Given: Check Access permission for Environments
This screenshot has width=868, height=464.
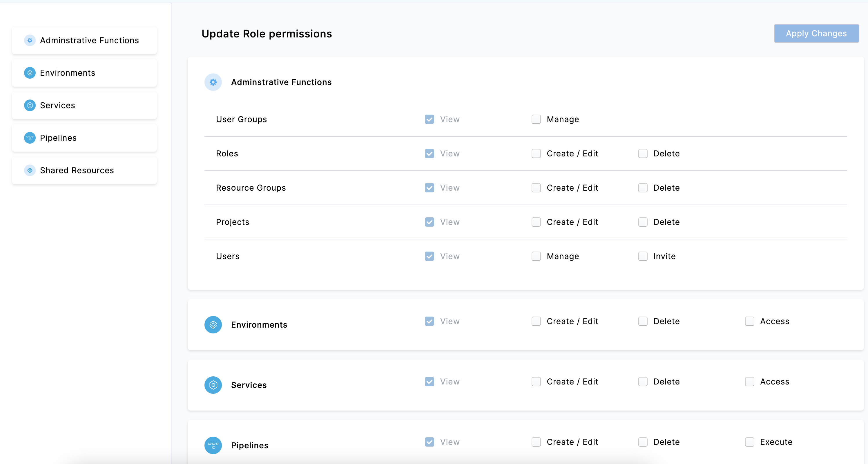Looking at the screenshot, I should 750,321.
